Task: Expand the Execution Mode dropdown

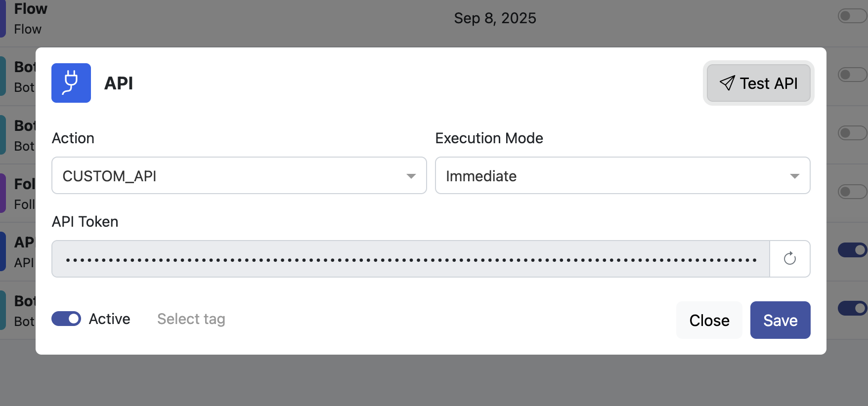Action: tap(622, 176)
